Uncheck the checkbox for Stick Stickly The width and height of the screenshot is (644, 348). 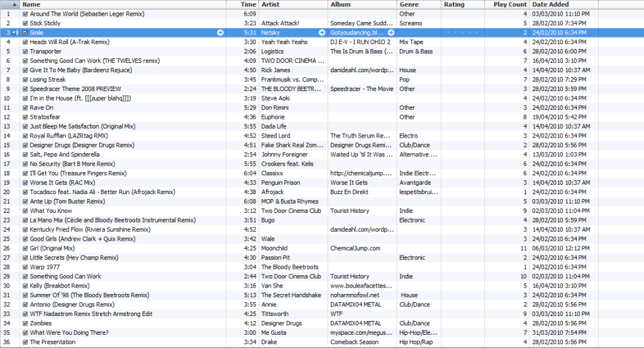(25, 23)
